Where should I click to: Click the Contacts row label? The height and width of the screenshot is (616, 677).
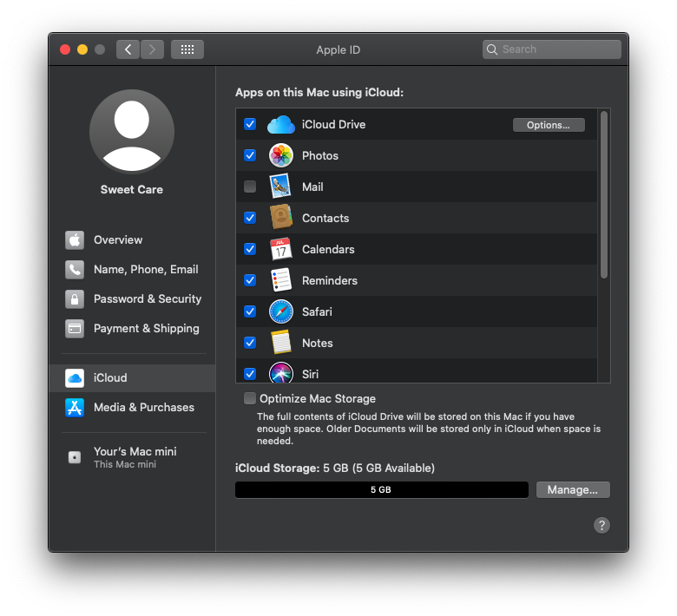pyautogui.click(x=325, y=218)
